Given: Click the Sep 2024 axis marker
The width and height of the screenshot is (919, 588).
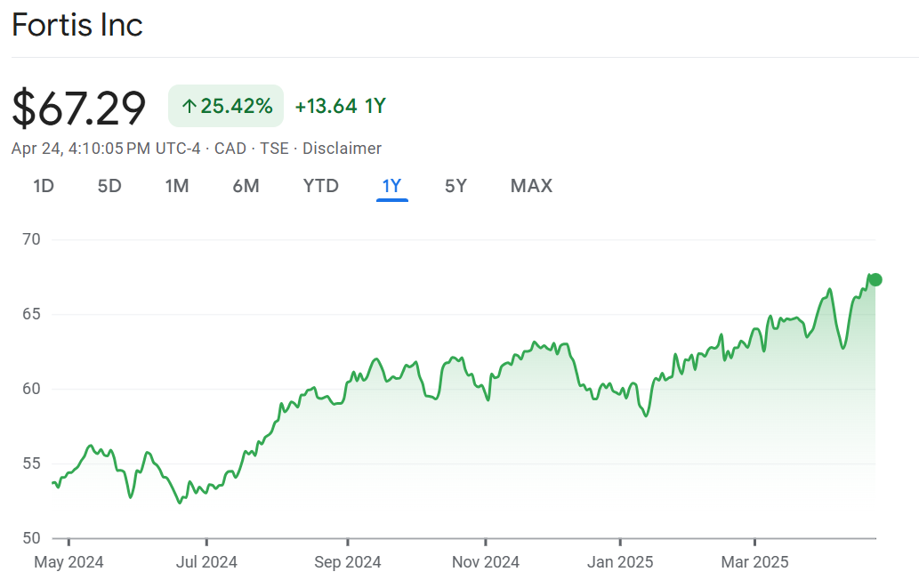Looking at the screenshot, I should click(x=348, y=562).
